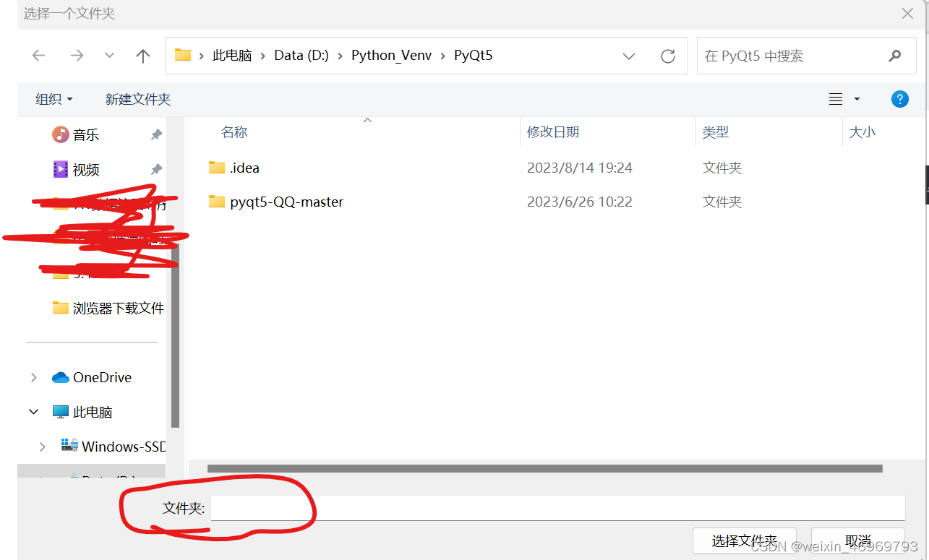
Task: Select PyQt5 in address breadcrumb
Action: (474, 56)
